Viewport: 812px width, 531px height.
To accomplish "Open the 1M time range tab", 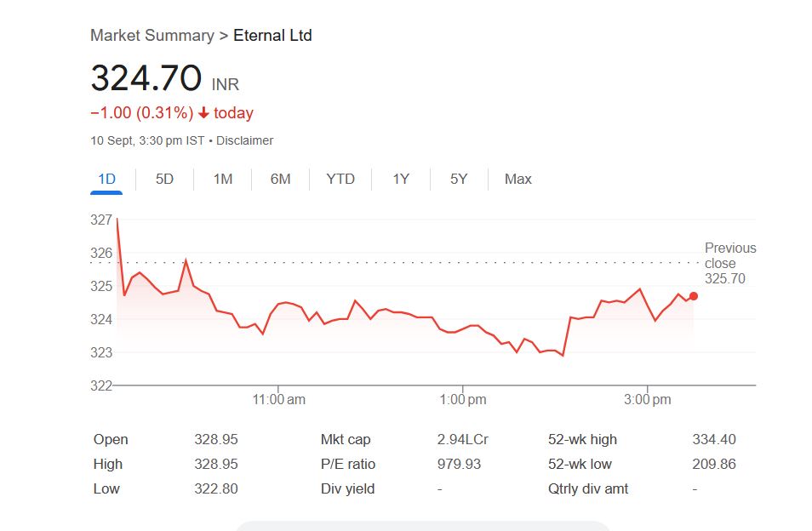I will pos(222,179).
